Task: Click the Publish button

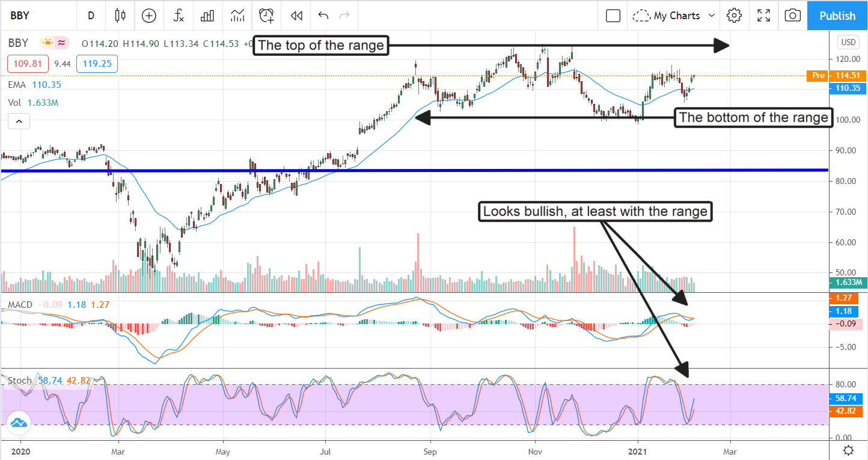Action: click(x=837, y=16)
